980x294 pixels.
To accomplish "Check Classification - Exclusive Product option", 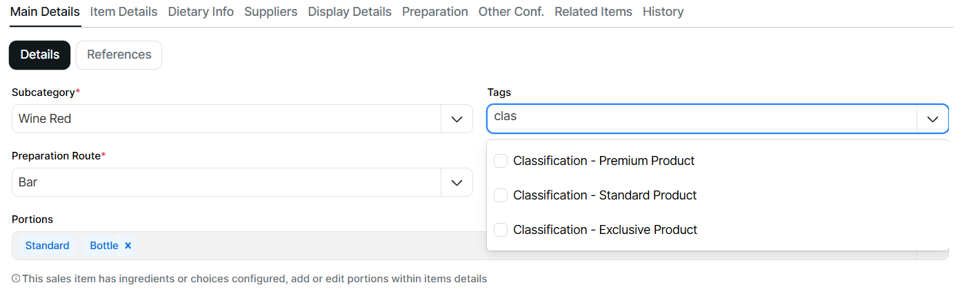I will click(x=501, y=230).
